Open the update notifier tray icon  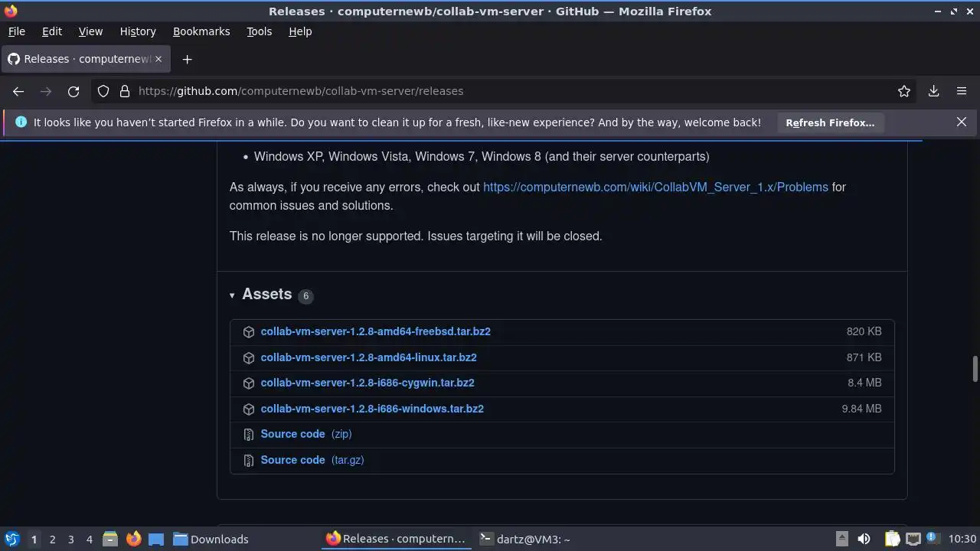(x=932, y=539)
